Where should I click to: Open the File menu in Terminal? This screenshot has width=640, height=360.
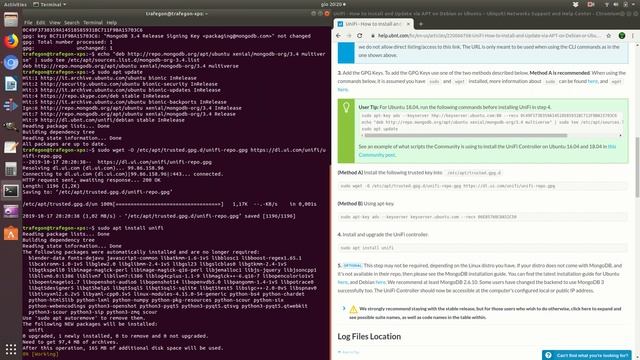(28, 22)
